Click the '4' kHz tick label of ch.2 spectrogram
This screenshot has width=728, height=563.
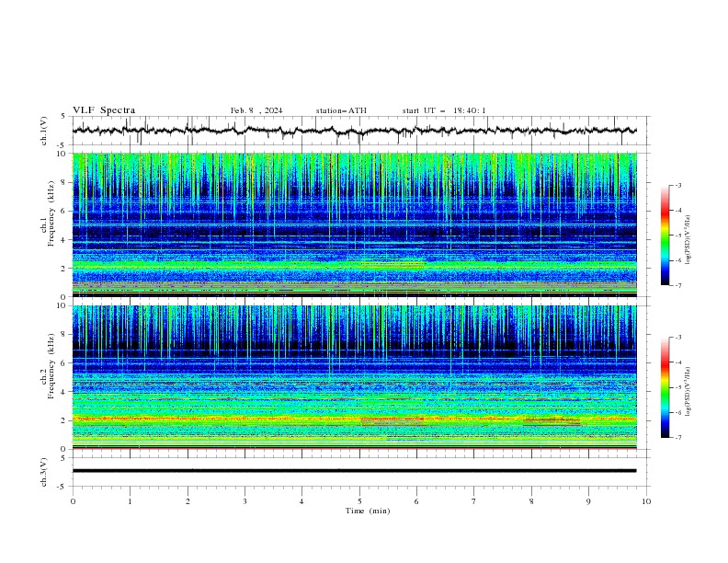point(64,392)
